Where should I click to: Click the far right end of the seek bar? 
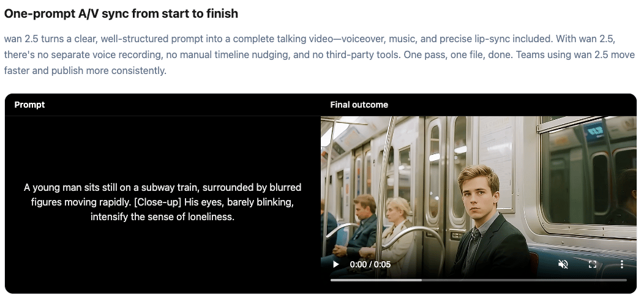[x=624, y=280]
